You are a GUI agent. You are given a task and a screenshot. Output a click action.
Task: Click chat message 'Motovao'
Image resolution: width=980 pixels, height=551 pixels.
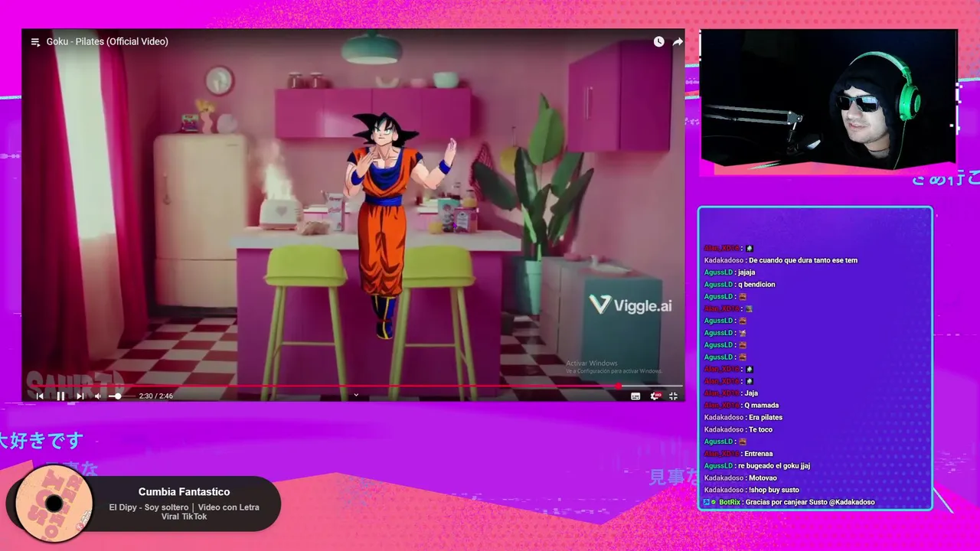pos(763,478)
